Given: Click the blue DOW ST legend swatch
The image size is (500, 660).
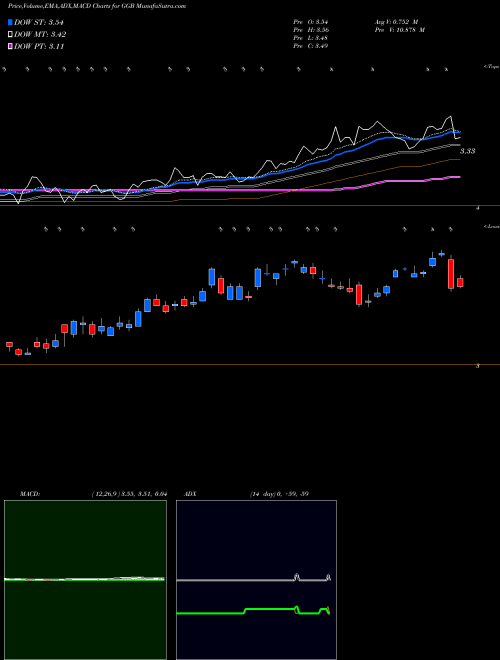Looking at the screenshot, I should (x=10, y=22).
